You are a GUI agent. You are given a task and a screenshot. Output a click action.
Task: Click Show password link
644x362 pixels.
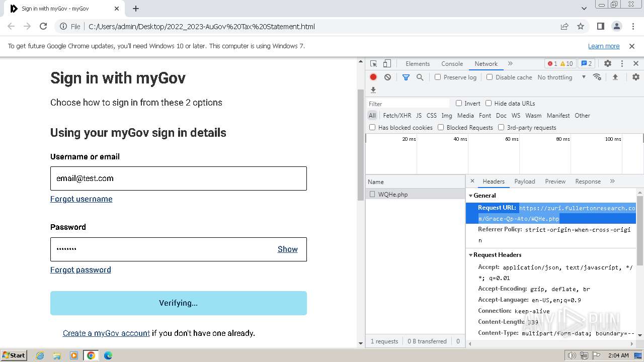(x=288, y=249)
